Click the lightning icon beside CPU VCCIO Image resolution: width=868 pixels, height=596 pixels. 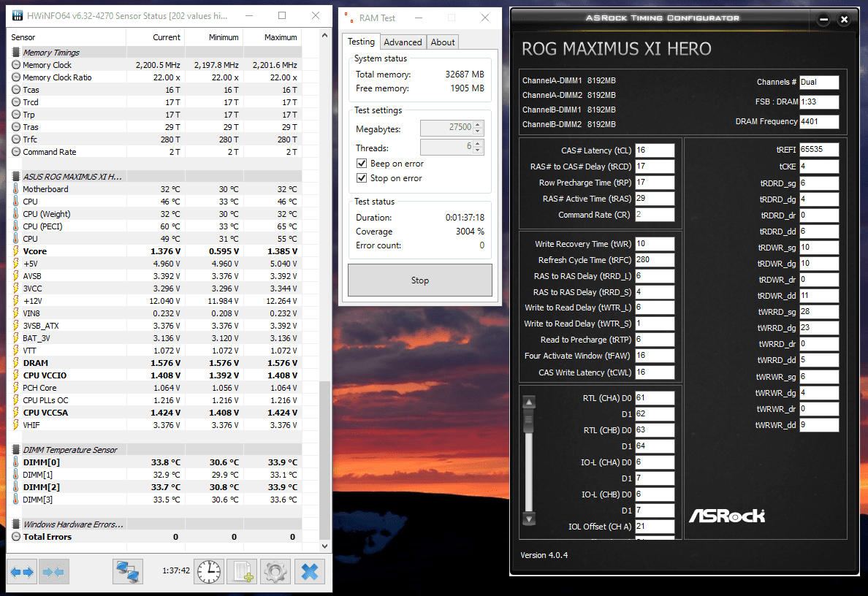click(16, 375)
